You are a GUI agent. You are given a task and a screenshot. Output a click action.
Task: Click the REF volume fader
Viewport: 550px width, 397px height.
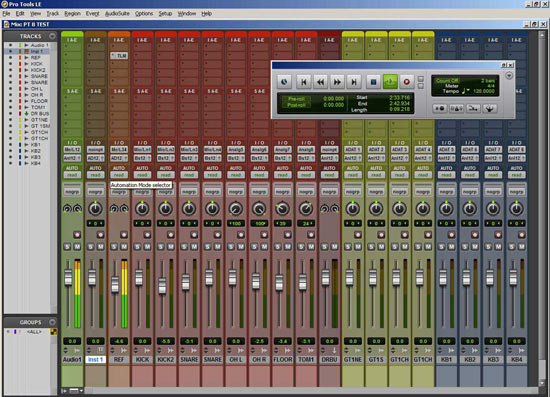[115, 284]
